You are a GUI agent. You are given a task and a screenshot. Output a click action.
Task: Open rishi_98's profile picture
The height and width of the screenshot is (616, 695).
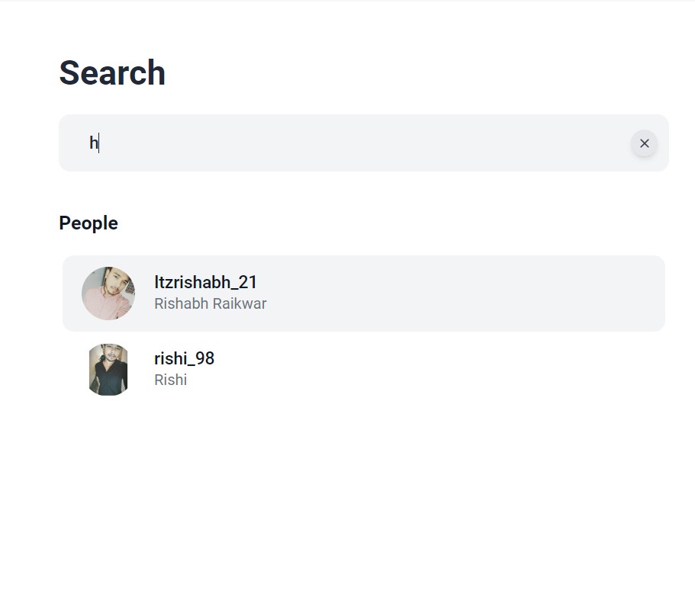pyautogui.click(x=108, y=370)
